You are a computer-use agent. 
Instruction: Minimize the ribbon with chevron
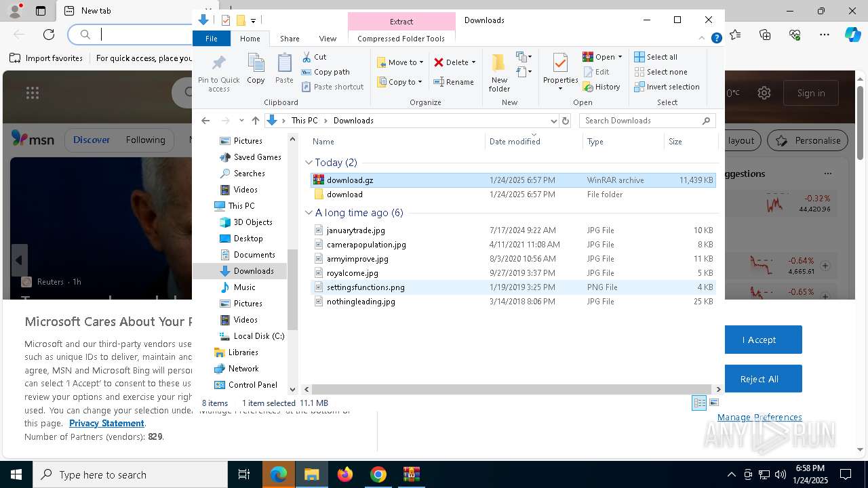point(702,39)
